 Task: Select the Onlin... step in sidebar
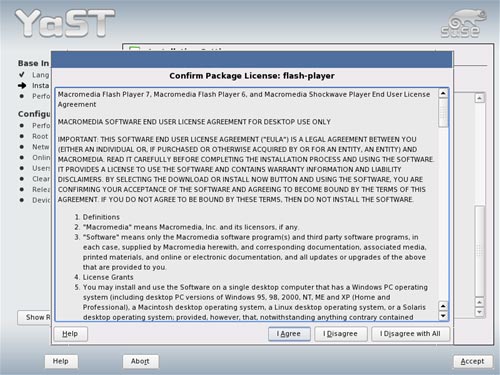tap(41, 158)
